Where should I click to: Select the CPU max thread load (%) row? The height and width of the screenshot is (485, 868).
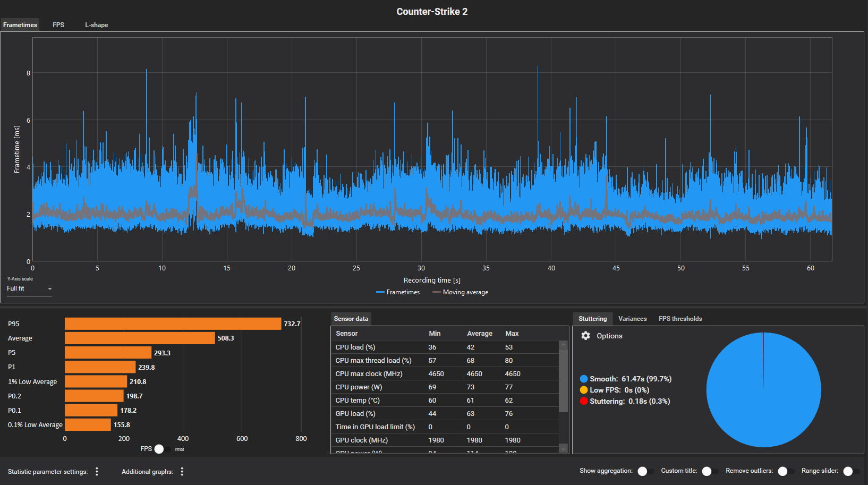(x=445, y=361)
